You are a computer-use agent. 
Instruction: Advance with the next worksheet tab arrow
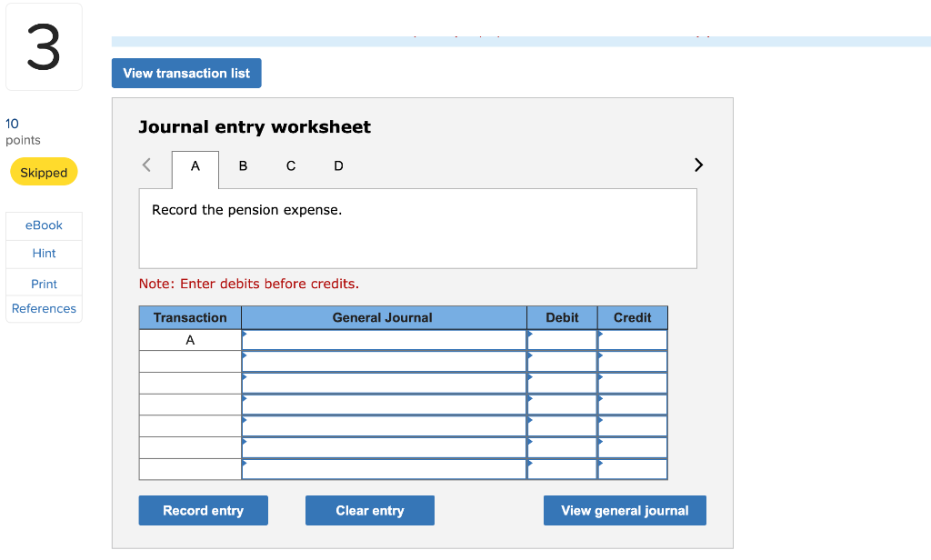point(698,165)
